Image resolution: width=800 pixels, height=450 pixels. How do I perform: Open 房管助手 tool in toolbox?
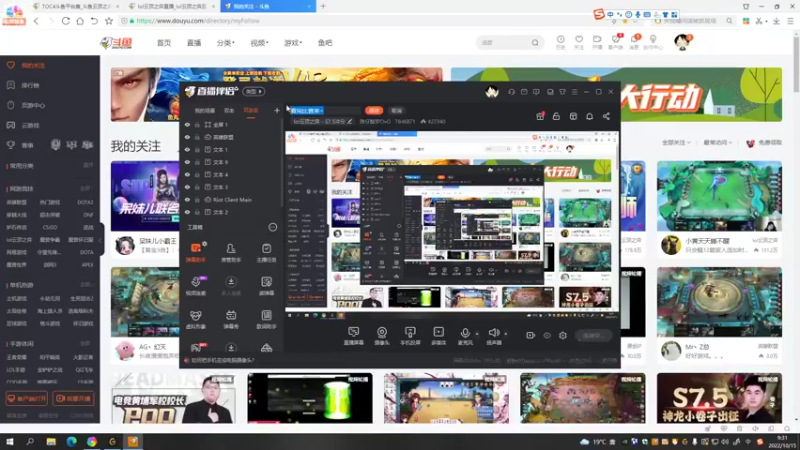point(231,253)
